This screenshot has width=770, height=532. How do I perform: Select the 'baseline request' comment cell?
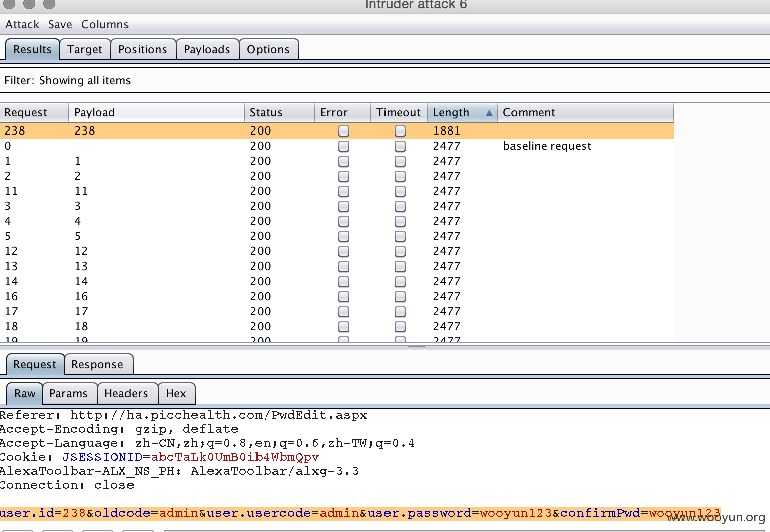[x=547, y=146]
